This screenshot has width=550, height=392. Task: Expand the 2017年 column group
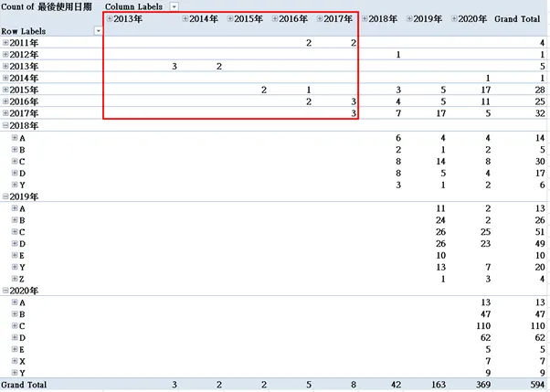point(320,18)
